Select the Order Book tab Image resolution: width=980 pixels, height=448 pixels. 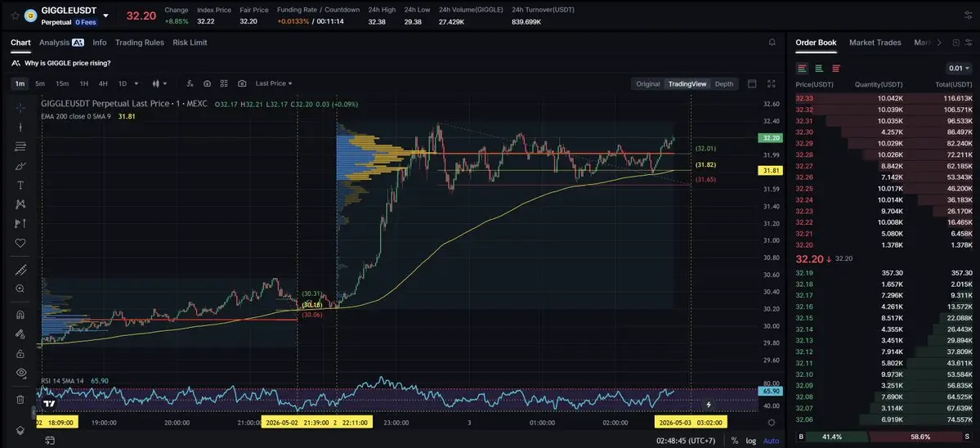(816, 43)
